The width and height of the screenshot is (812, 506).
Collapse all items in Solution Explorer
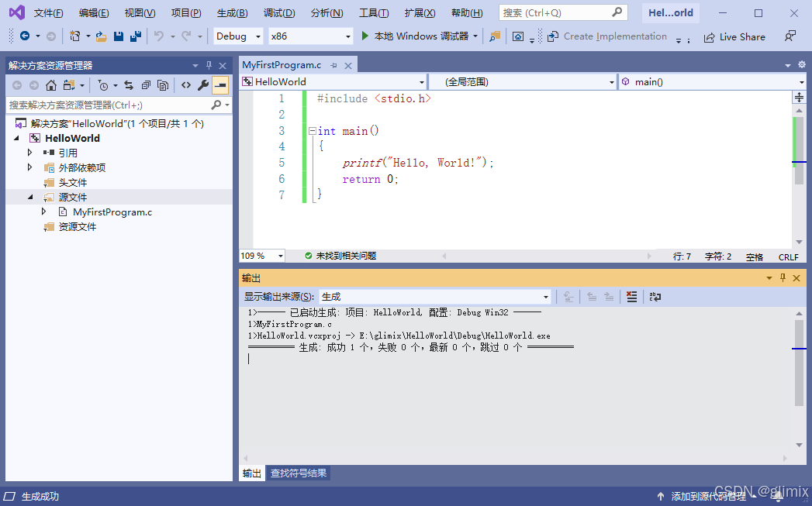(146, 85)
